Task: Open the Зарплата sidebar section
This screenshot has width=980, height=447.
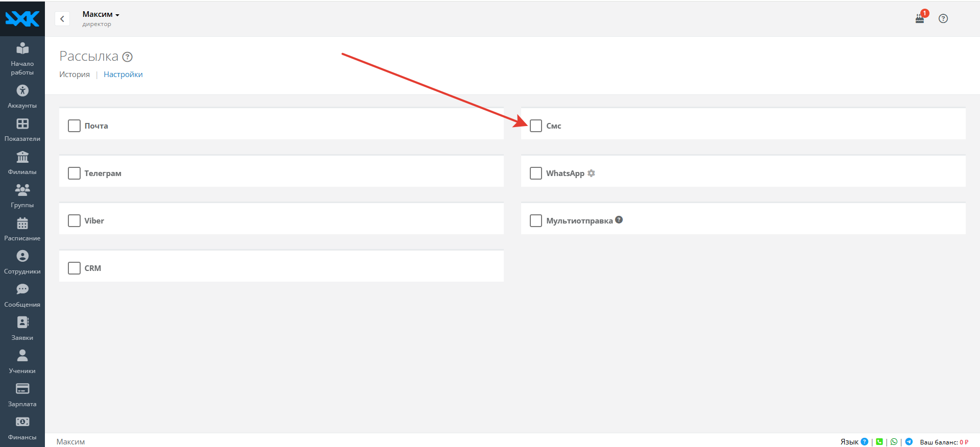Action: click(x=22, y=395)
